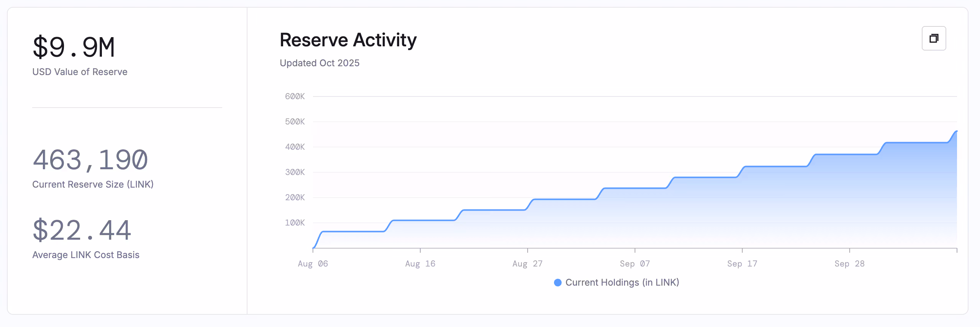
Task: Select the Updated Oct 2025 subtitle
Action: pos(319,63)
